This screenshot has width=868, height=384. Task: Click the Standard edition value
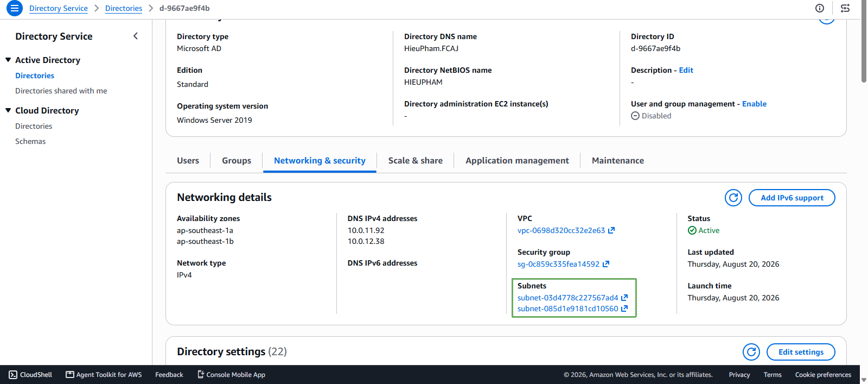[193, 84]
